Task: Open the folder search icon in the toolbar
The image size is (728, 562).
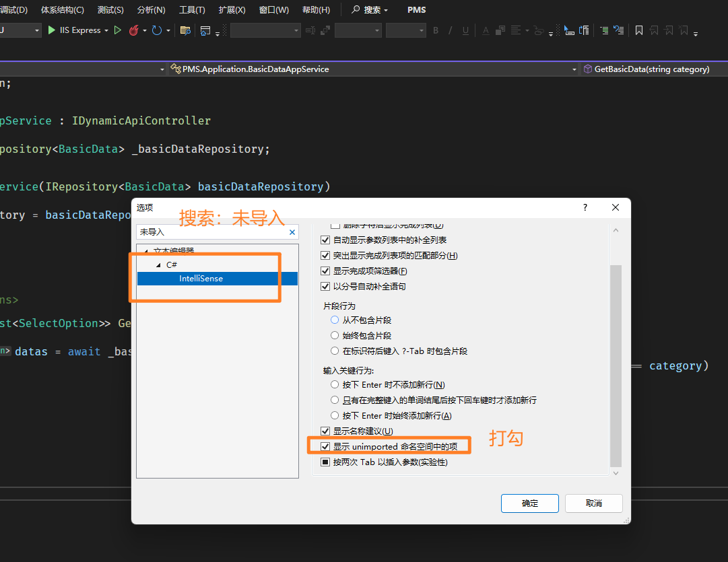Action: [x=185, y=30]
